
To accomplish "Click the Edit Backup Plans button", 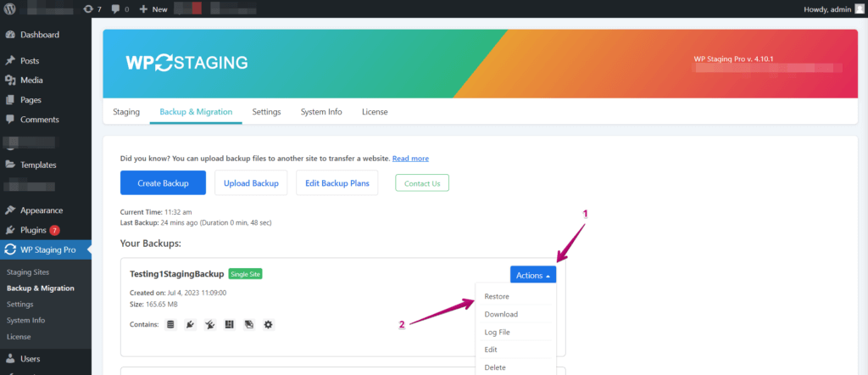I will (x=337, y=182).
